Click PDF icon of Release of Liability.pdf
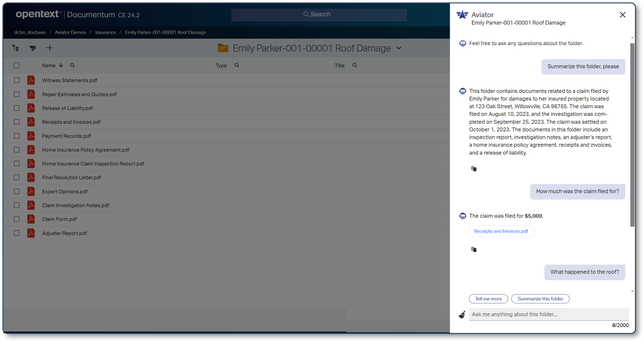 31,108
